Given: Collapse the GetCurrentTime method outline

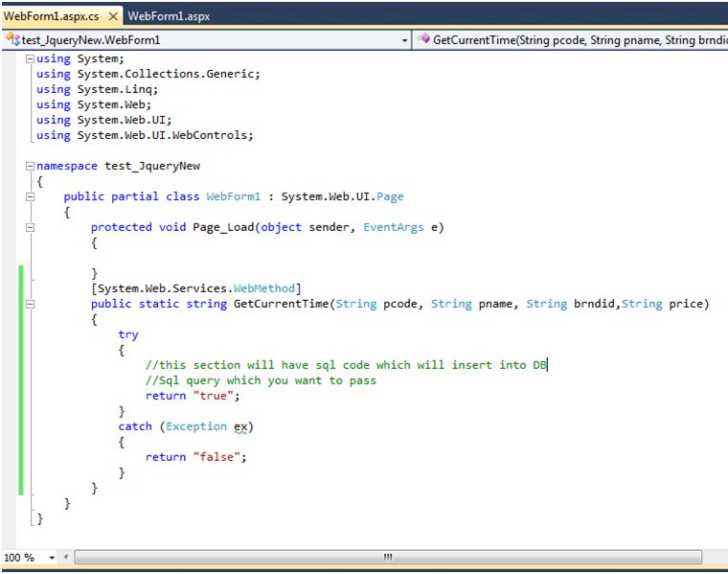Looking at the screenshot, I should point(30,304).
